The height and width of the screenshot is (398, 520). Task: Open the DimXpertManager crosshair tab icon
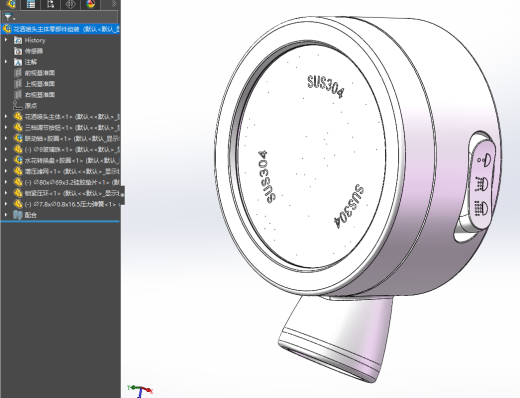70,4
